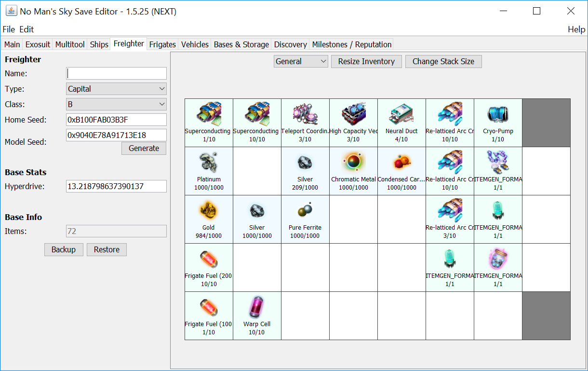Select Re-latticed Arc Crystal in top row

tap(450, 123)
